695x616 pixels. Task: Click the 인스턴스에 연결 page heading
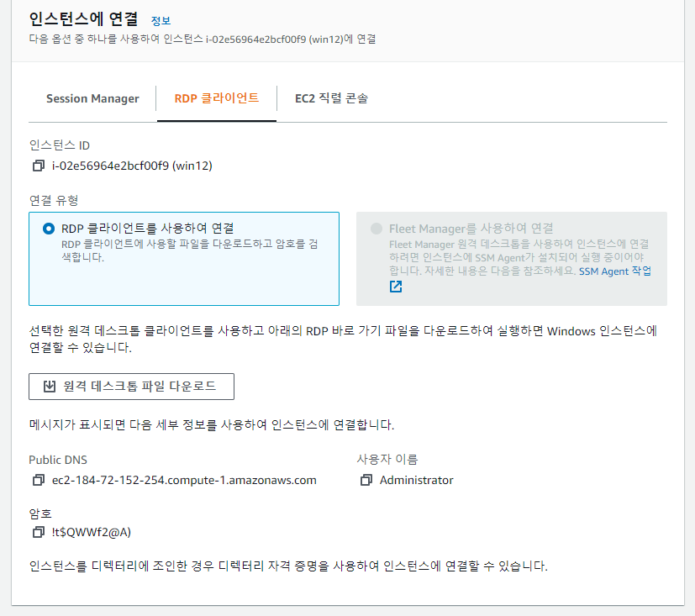point(83,19)
